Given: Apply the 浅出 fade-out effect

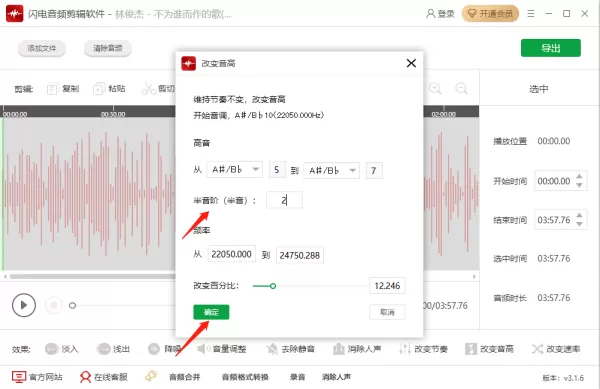Looking at the screenshot, I should pyautogui.click(x=113, y=349).
